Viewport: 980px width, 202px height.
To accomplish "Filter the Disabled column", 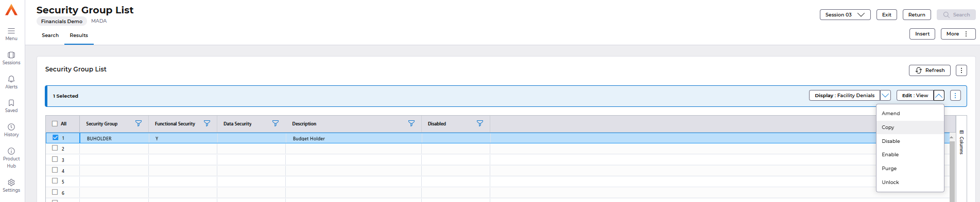I will [480, 123].
